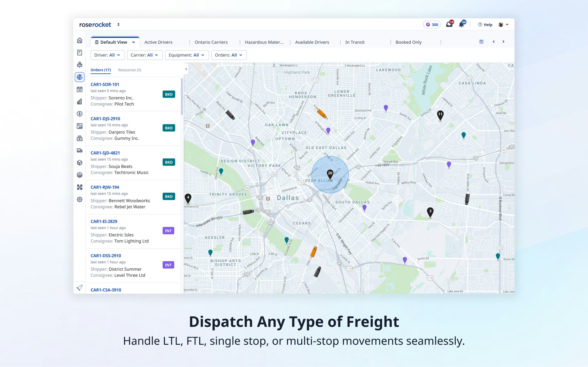Open order CAR1-DJS-2910 link
This screenshot has height=367, width=588.
(105, 119)
